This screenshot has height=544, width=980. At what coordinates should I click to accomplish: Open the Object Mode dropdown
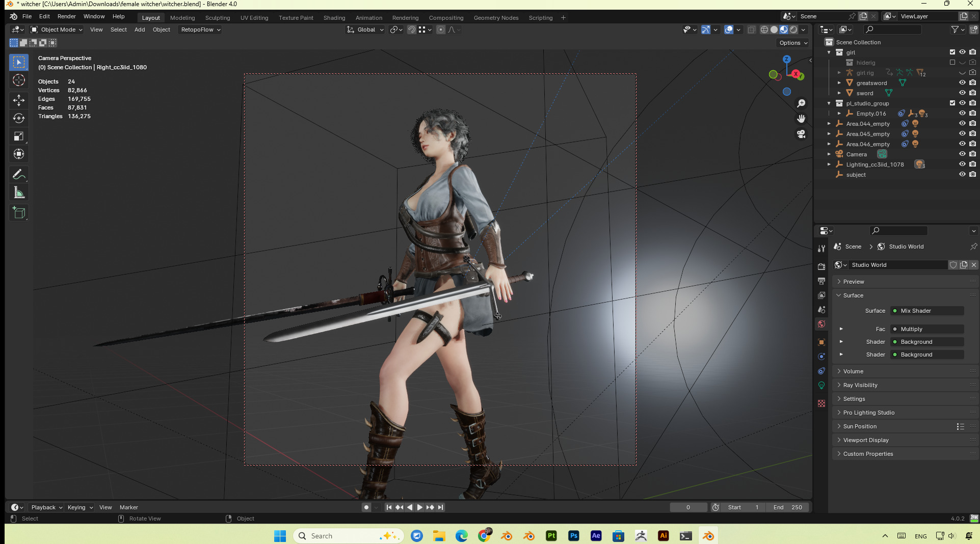57,30
